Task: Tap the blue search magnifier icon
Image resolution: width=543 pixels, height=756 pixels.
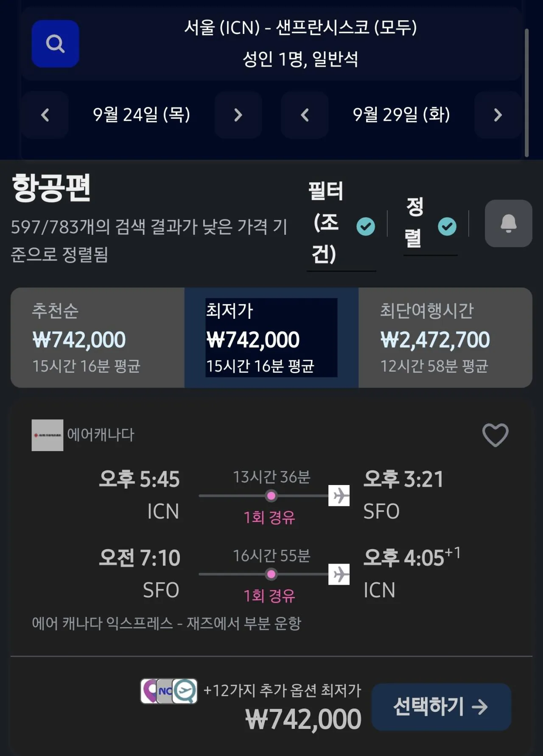Action: point(55,44)
